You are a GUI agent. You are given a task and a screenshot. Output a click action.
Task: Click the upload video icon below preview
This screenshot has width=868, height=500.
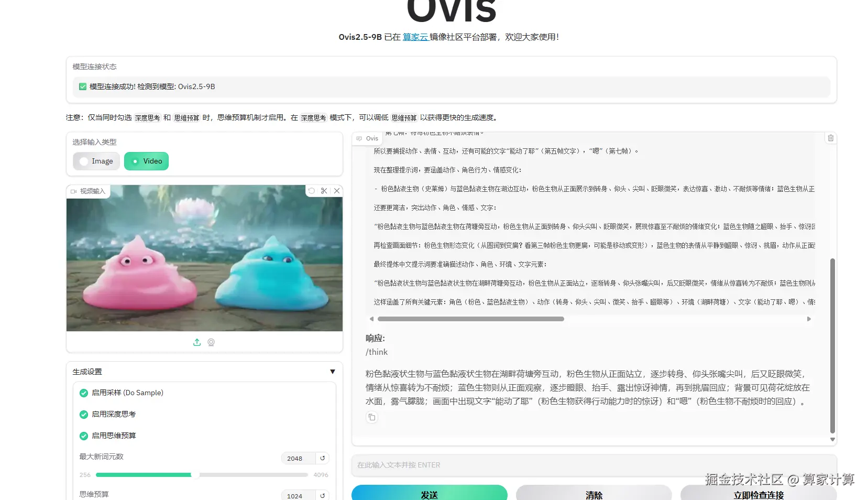pos(197,342)
